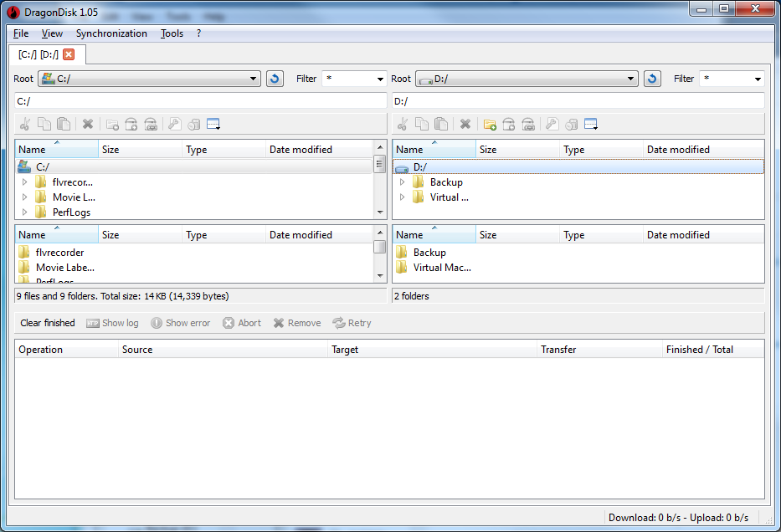The height and width of the screenshot is (532, 781).
Task: Click the Finished / Total column header
Action: [713, 350]
